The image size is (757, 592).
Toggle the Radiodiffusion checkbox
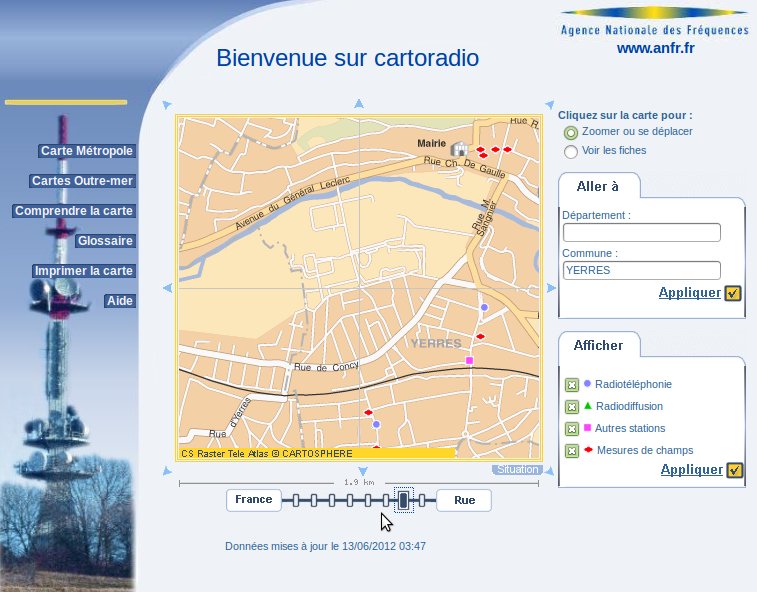click(x=572, y=407)
